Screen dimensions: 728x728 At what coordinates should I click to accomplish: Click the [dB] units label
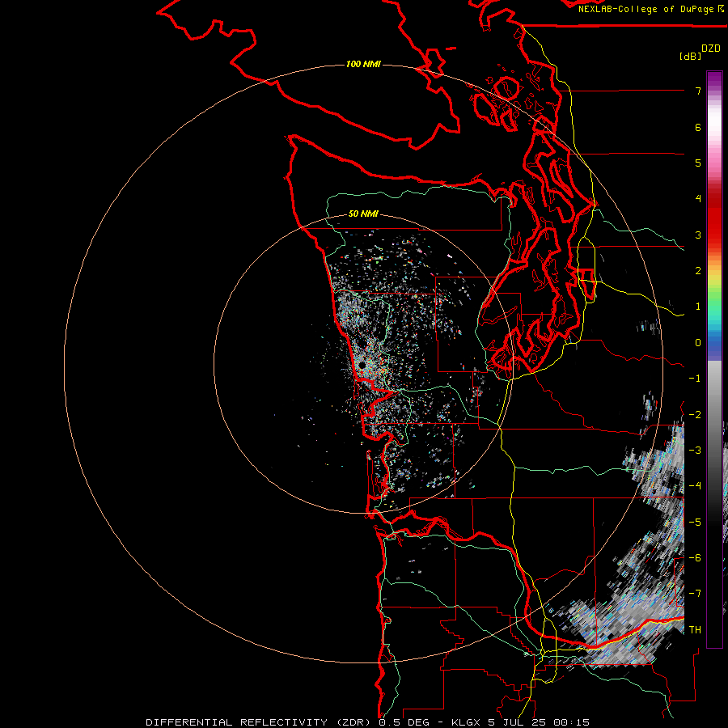tap(691, 56)
